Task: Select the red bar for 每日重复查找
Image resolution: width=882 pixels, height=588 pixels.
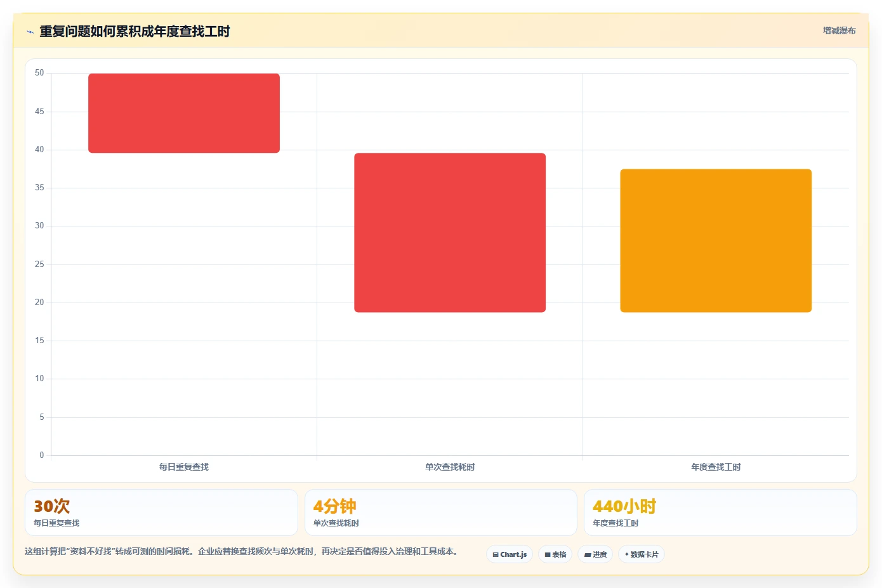Action: [x=184, y=113]
